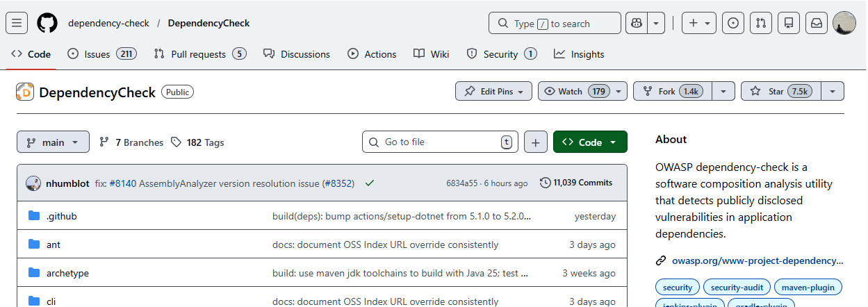
Task: Expand the main branch dropdown
Action: (x=53, y=142)
